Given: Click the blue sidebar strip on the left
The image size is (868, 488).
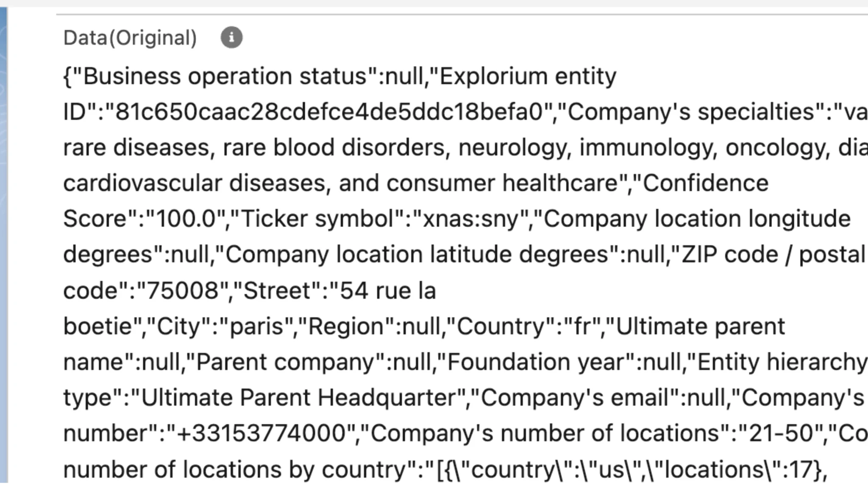Looking at the screenshot, I should (4, 244).
